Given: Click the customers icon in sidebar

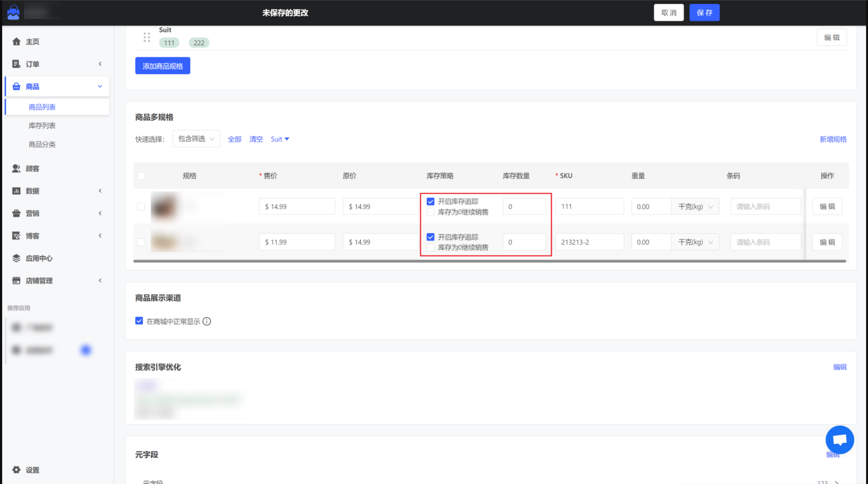Looking at the screenshot, I should tap(16, 168).
